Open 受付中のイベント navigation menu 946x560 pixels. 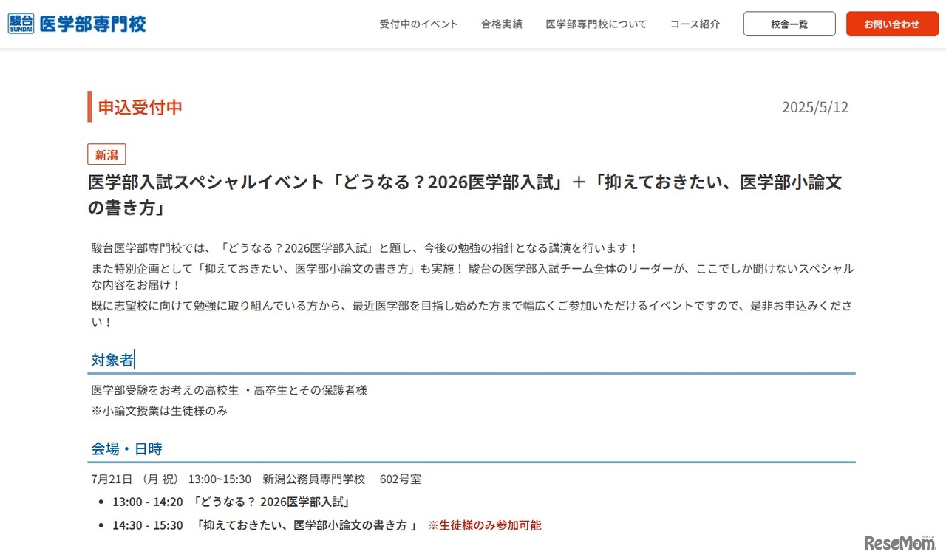[419, 24]
